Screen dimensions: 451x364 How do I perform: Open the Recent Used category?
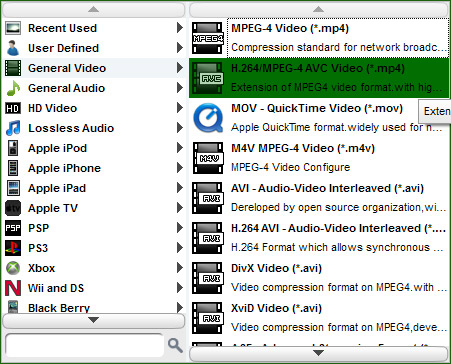pyautogui.click(x=94, y=28)
